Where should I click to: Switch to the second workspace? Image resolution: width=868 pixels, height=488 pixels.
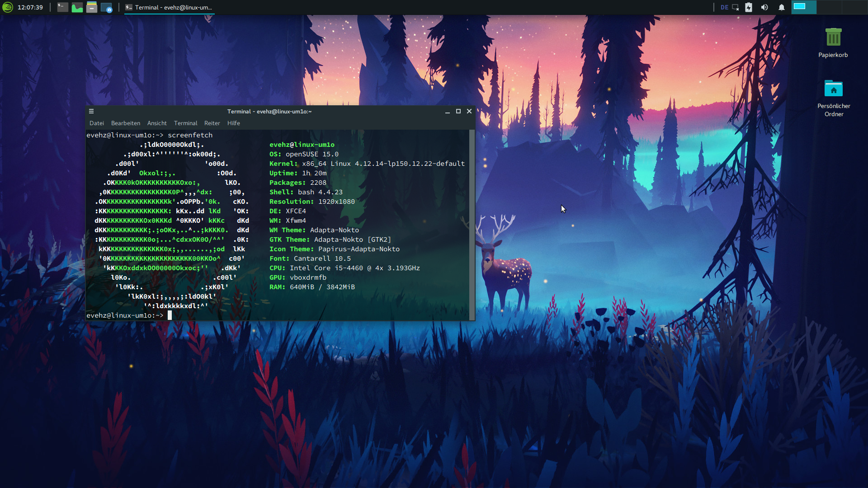[829, 7]
